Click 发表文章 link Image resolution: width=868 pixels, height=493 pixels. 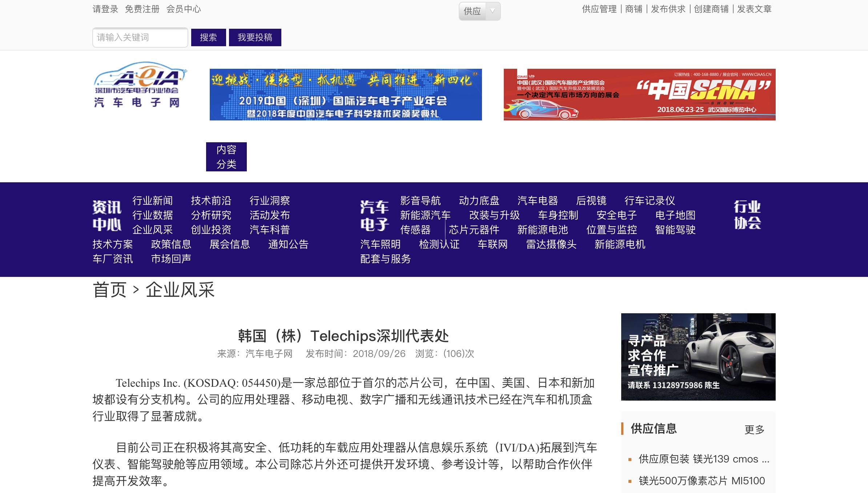754,9
